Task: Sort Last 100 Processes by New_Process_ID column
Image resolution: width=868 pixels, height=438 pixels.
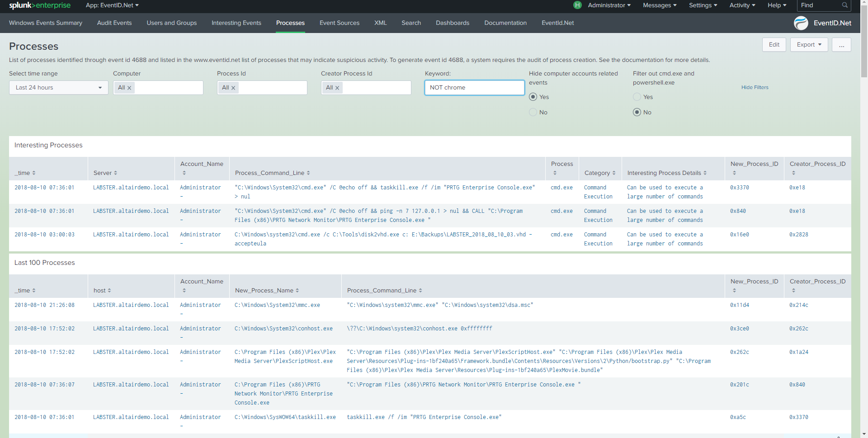Action: pyautogui.click(x=754, y=286)
